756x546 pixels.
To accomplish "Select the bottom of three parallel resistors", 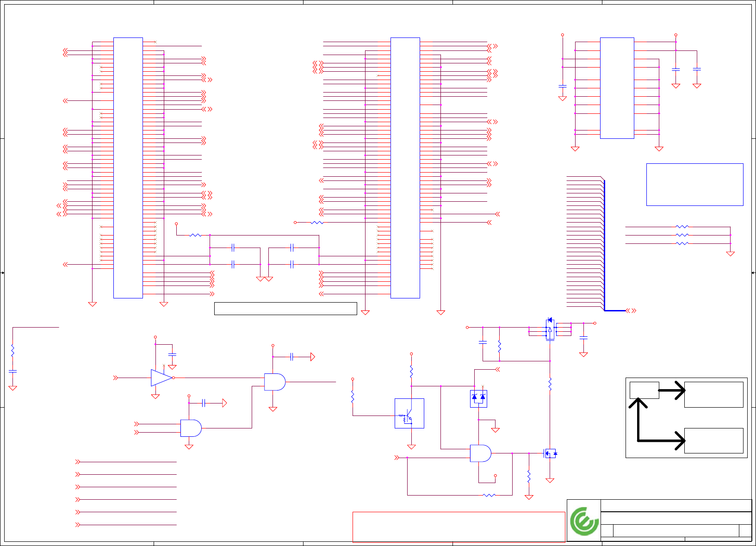I will click(x=682, y=243).
